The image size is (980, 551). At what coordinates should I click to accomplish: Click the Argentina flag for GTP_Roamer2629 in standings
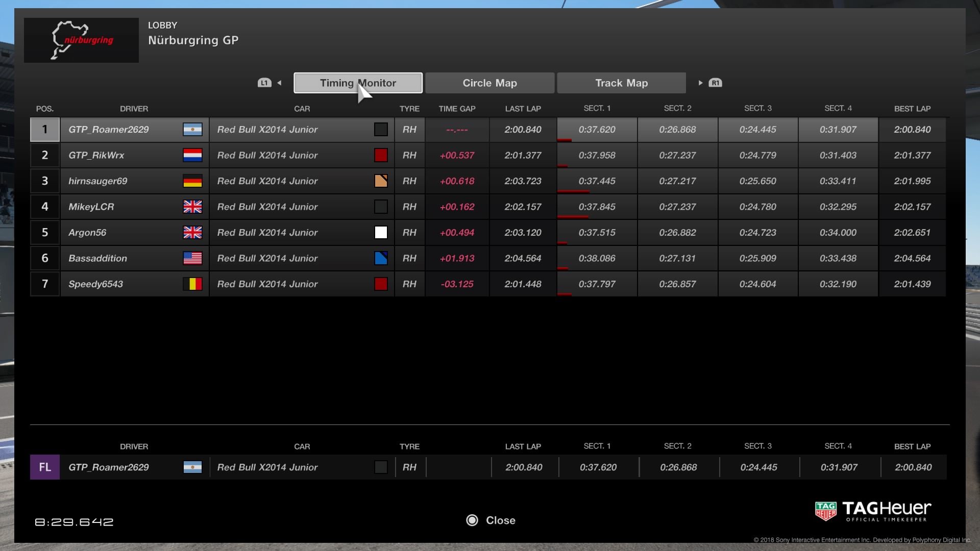tap(192, 130)
